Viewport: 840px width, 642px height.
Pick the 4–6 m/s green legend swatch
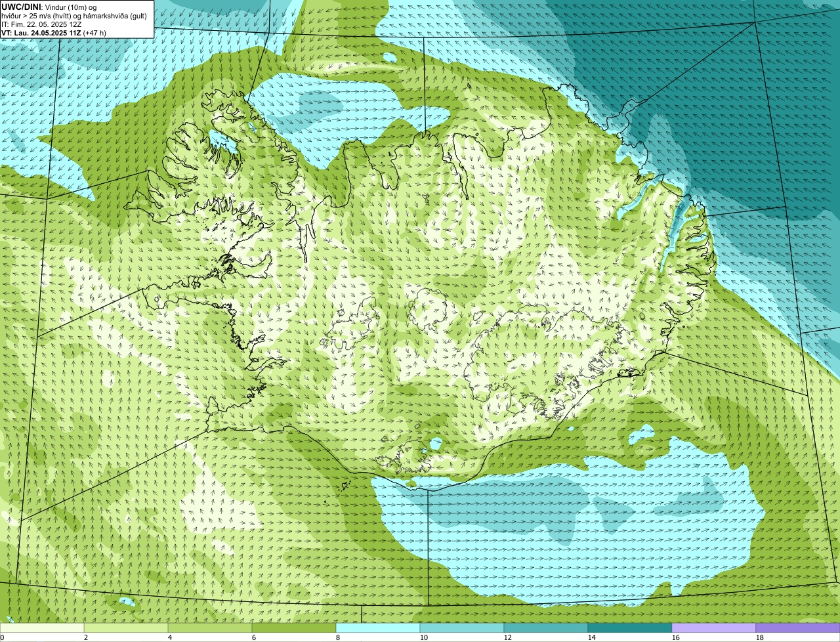pyautogui.click(x=210, y=628)
